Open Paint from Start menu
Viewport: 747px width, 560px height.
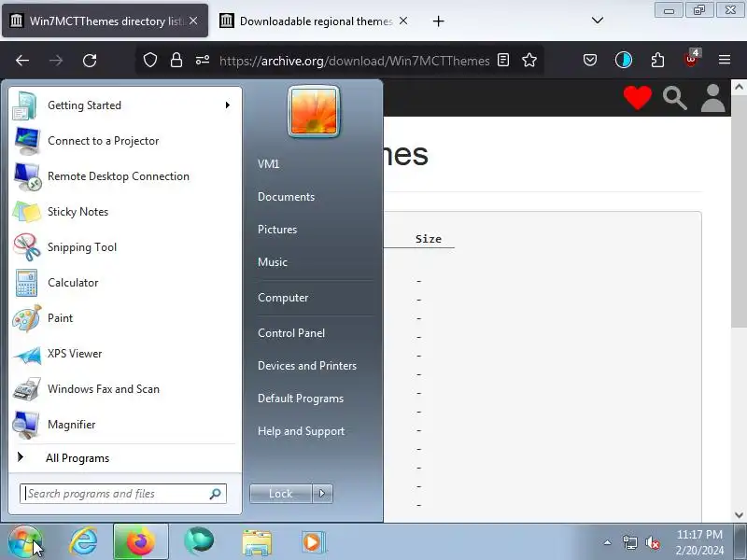tap(124, 318)
